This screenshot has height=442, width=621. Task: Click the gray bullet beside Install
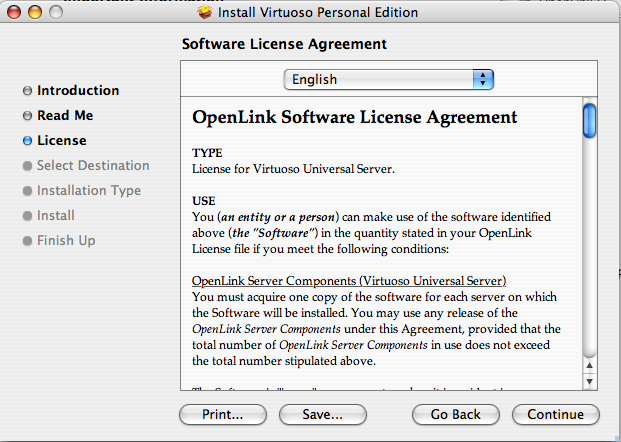27,216
